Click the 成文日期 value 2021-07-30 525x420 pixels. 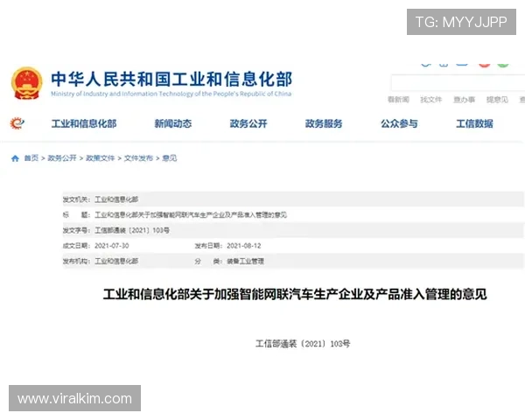pyautogui.click(x=111, y=246)
